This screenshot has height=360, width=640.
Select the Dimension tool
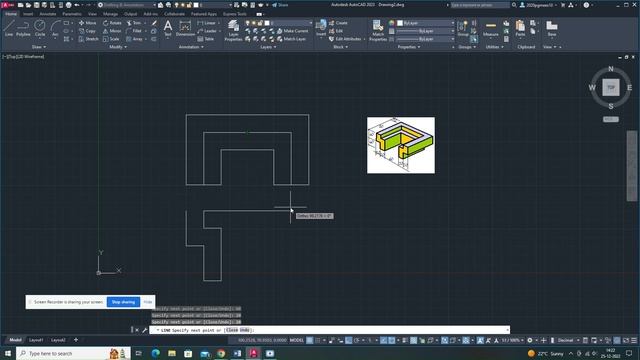(x=185, y=29)
